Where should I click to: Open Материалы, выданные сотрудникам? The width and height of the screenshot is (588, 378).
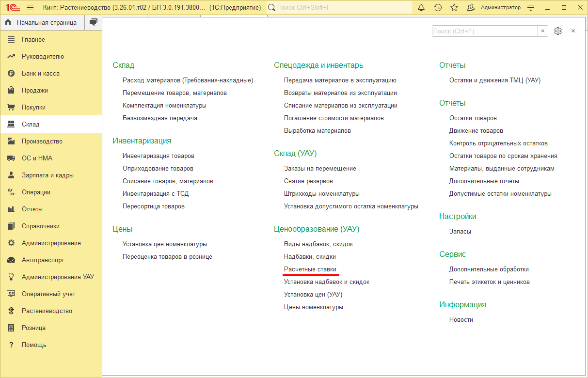click(x=502, y=169)
